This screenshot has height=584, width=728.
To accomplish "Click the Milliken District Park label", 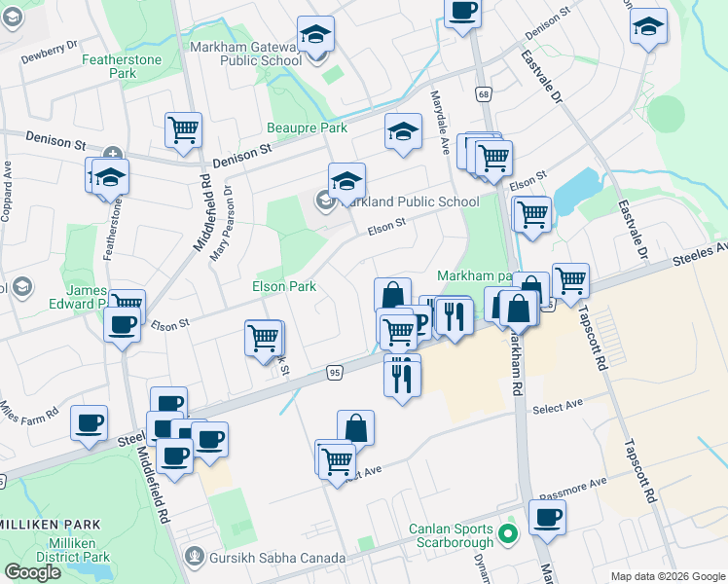I will point(73,550).
